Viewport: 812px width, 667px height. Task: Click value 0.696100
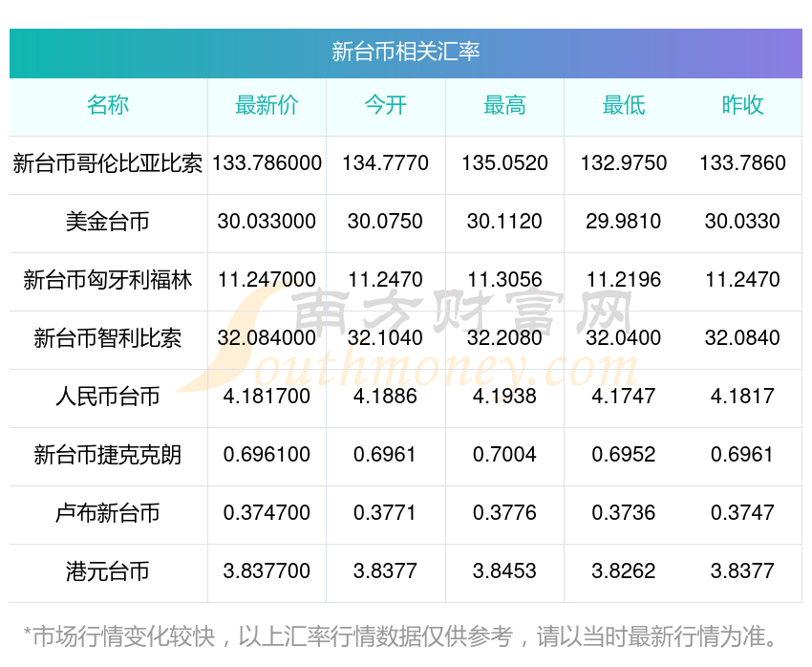coord(267,455)
